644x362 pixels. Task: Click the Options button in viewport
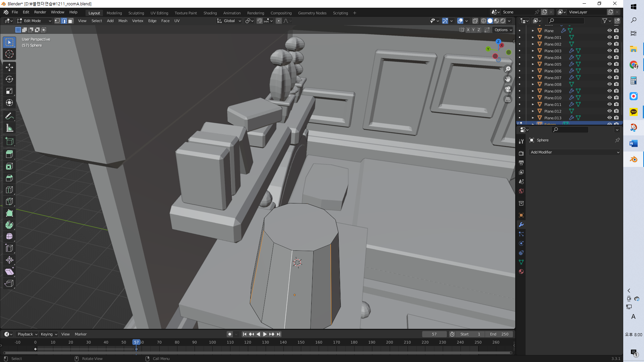click(x=503, y=30)
